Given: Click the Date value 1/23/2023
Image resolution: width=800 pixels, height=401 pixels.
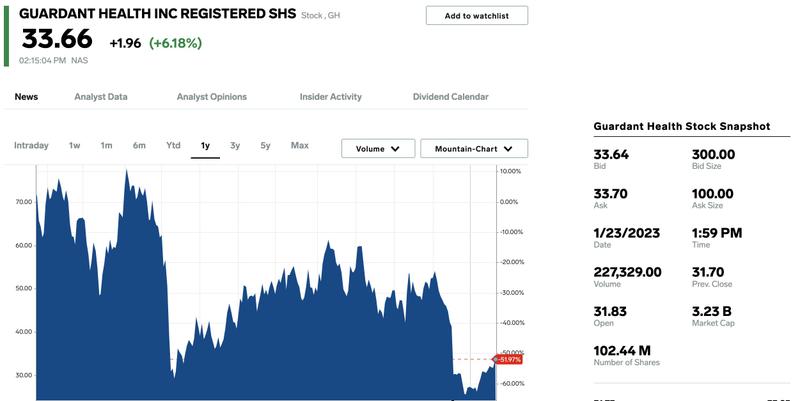Looking at the screenshot, I should tap(627, 233).
